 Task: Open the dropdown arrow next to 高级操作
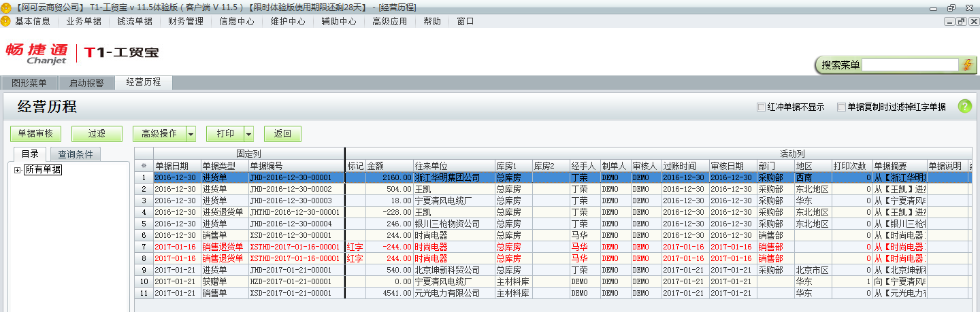click(191, 134)
